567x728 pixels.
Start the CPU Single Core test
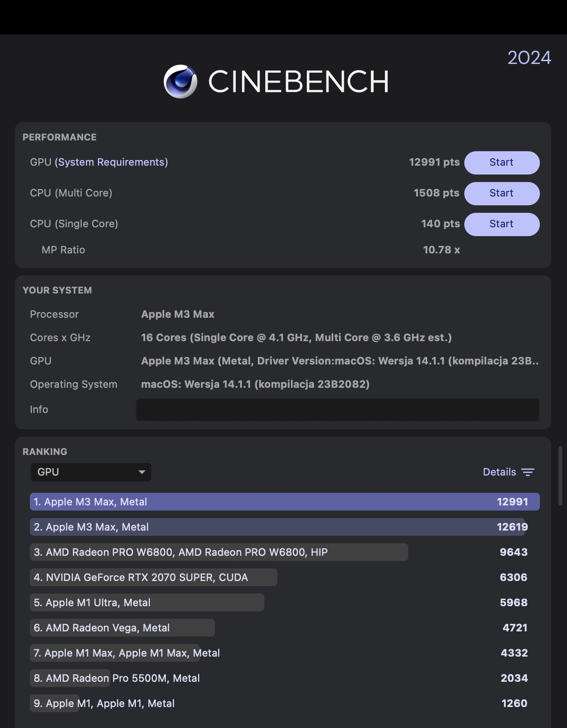pyautogui.click(x=502, y=224)
